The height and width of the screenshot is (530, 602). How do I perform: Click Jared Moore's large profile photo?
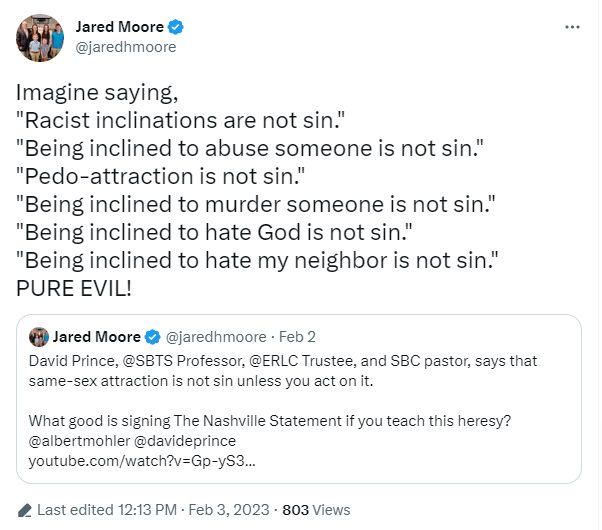[40, 38]
